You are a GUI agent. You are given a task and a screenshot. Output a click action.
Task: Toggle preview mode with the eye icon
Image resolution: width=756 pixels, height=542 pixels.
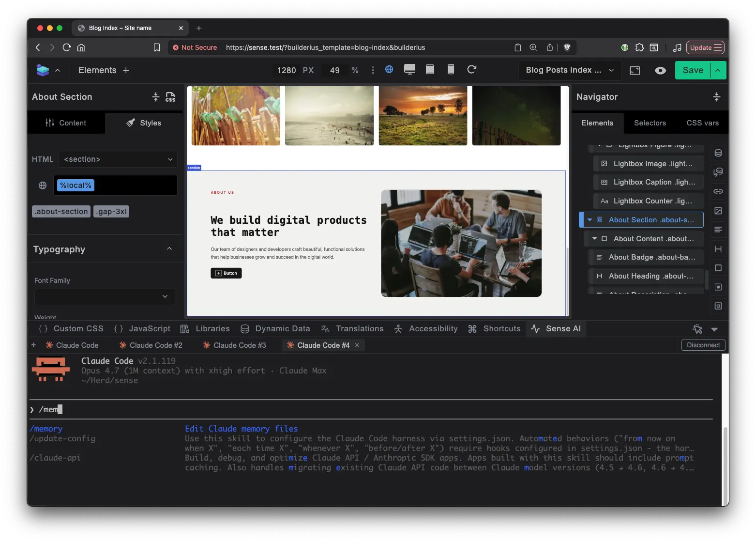(660, 71)
